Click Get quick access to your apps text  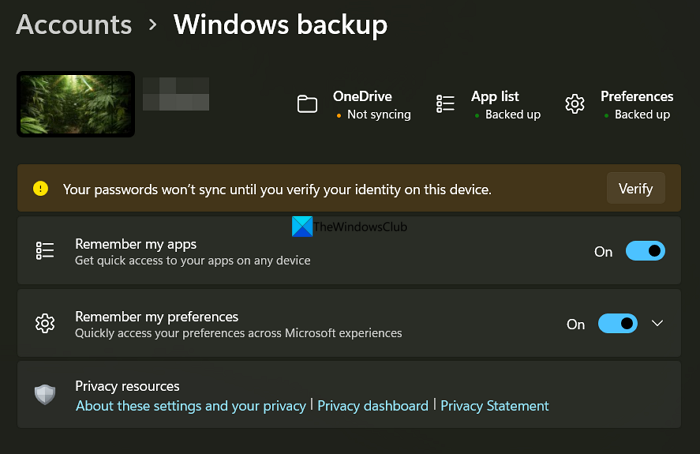point(192,261)
